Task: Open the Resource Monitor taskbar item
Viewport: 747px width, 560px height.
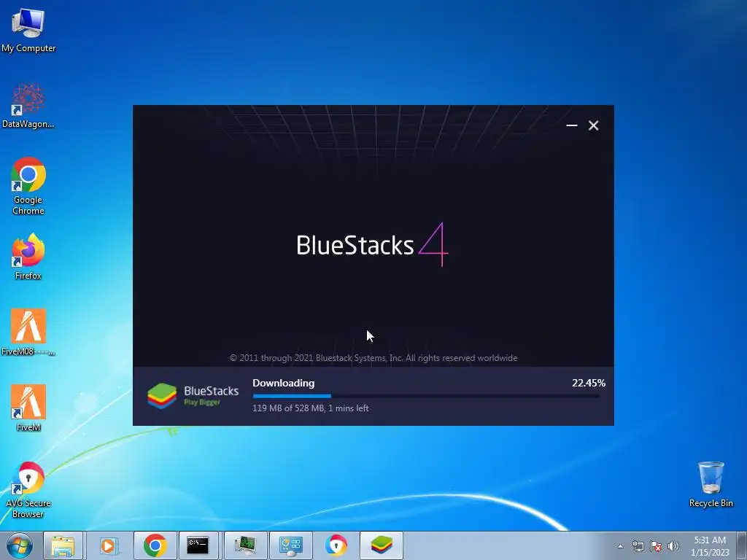Action: [x=245, y=545]
